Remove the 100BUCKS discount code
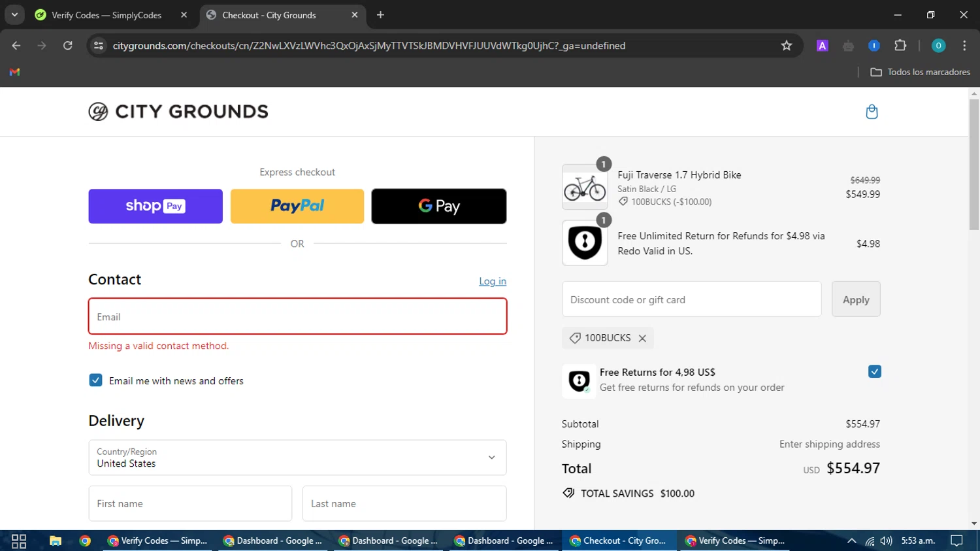Screen dimensions: 980x551 tap(642, 339)
